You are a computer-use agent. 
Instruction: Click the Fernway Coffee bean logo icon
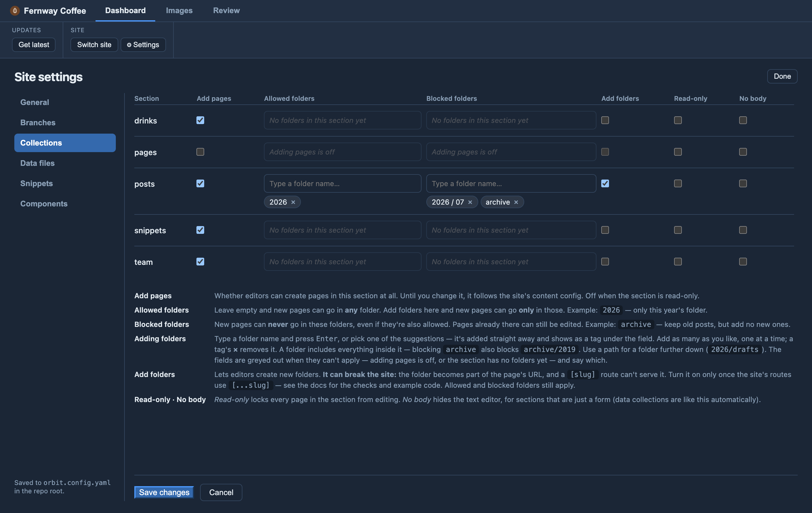tap(15, 11)
